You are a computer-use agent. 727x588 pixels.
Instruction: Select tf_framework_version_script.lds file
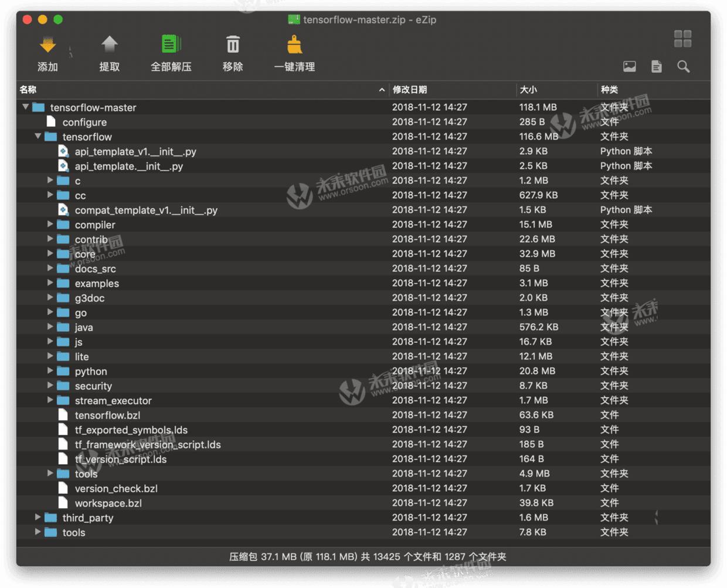(x=148, y=444)
